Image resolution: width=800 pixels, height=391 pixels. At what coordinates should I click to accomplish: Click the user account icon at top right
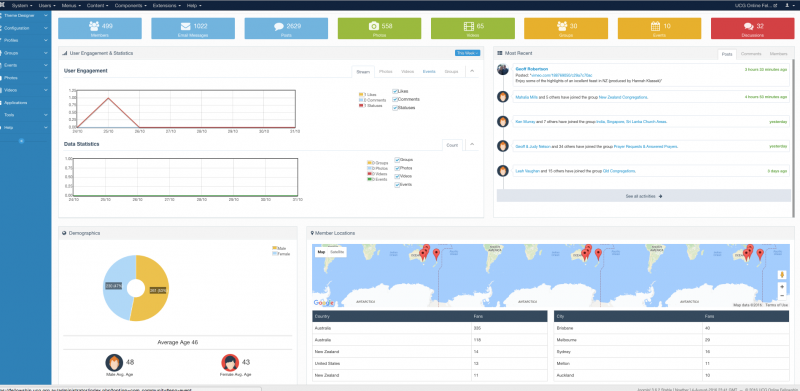coord(787,5)
